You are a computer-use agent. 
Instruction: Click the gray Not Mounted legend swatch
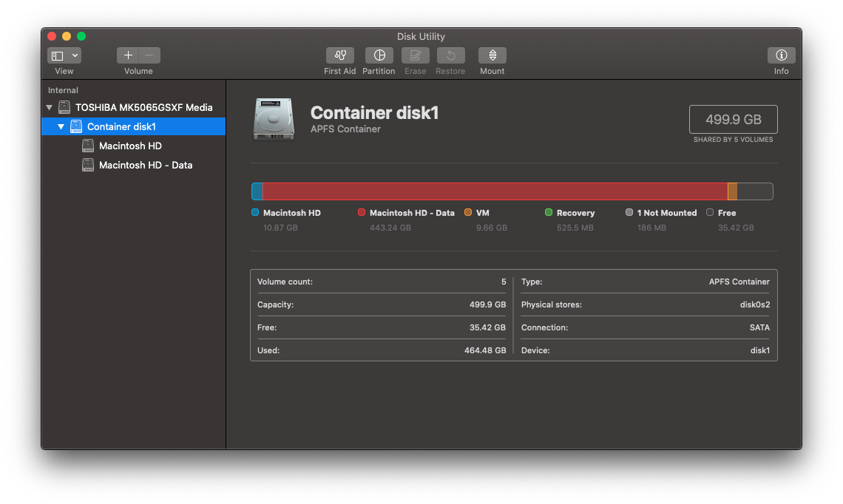pos(629,212)
